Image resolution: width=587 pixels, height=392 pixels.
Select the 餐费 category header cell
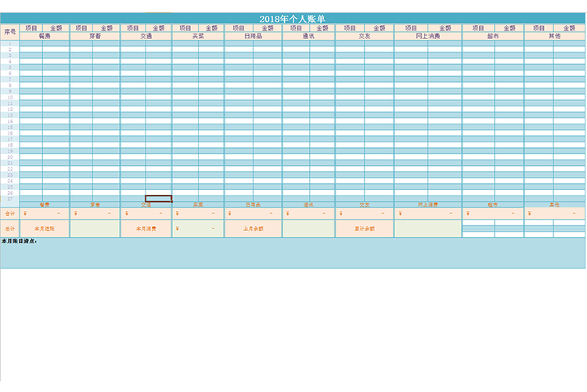[45, 36]
